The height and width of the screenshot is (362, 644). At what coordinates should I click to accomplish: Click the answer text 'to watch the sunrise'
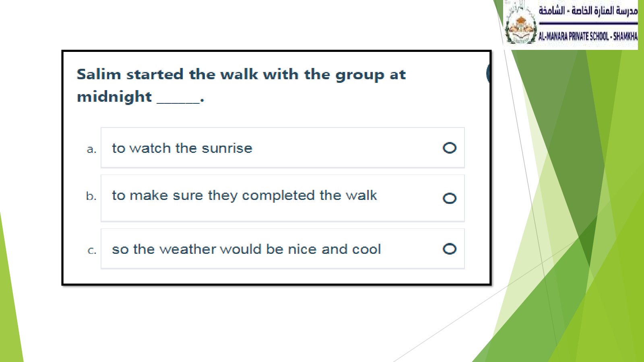(182, 148)
